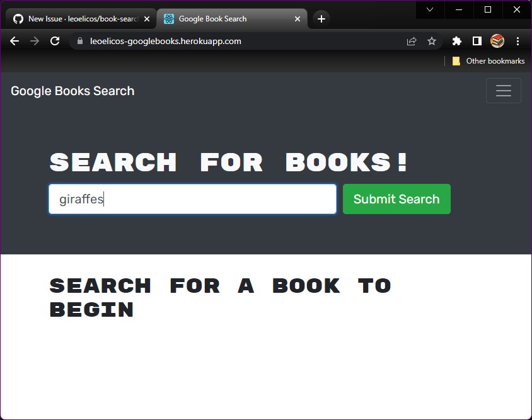Screen dimensions: 532x420
Task: Open Other bookmarks folder
Action: coord(489,61)
